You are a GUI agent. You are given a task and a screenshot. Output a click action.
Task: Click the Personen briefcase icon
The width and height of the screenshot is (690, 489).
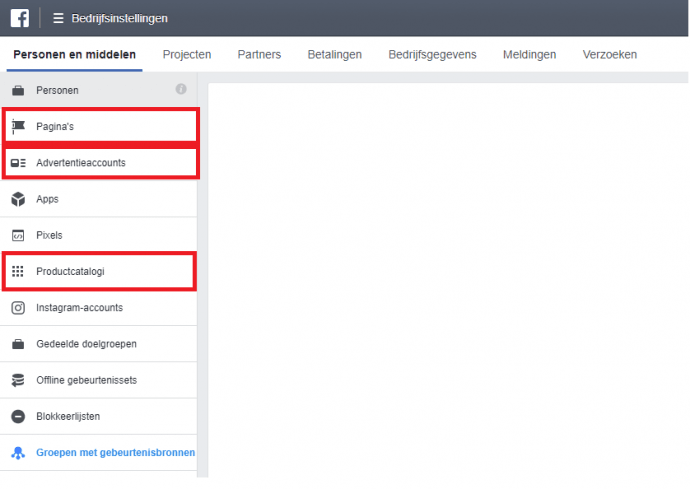[18, 90]
